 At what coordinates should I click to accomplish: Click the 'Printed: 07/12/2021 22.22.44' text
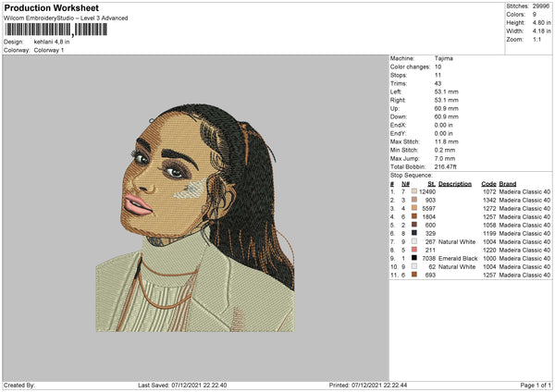[x=368, y=385]
